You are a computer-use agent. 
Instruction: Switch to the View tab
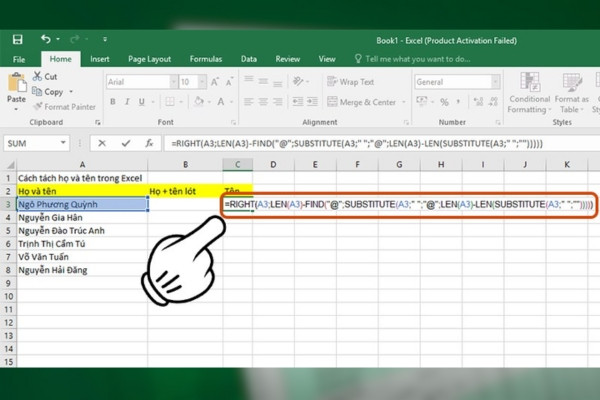point(327,59)
